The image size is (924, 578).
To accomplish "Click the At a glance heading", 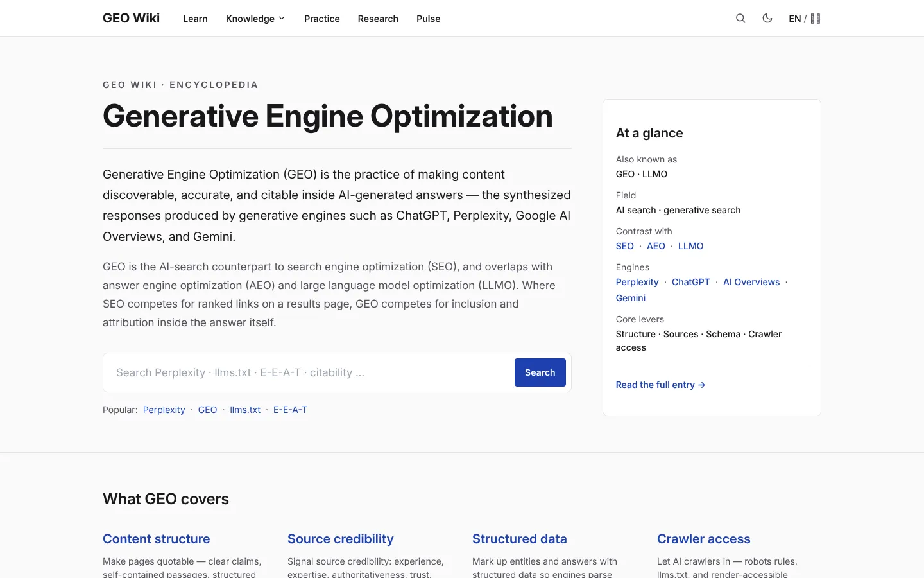I will [x=649, y=133].
